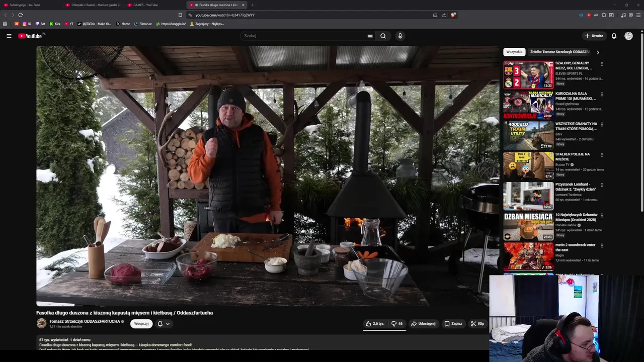Open the X Home bookmark
Viewport: 644px width, 362px height.
[123, 24]
